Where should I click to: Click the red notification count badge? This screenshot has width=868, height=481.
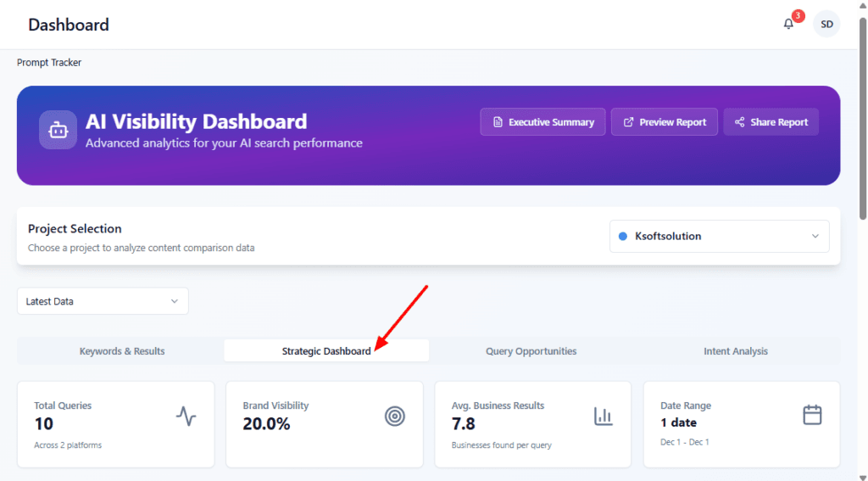[x=798, y=16]
